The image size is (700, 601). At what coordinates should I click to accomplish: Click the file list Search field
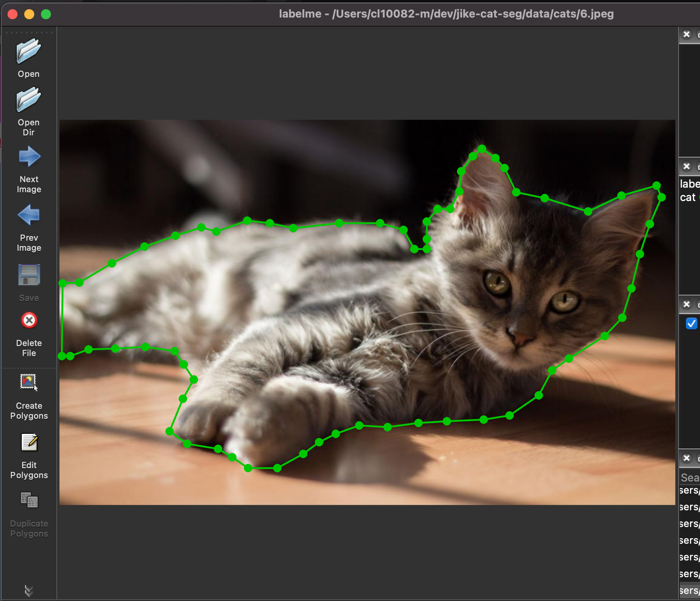[690, 477]
